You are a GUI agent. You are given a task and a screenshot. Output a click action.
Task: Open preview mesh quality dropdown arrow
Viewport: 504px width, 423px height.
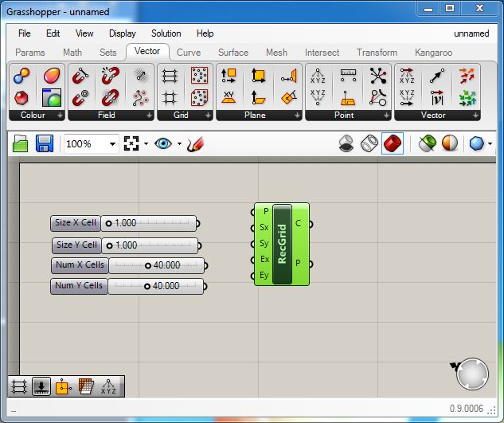coord(490,143)
